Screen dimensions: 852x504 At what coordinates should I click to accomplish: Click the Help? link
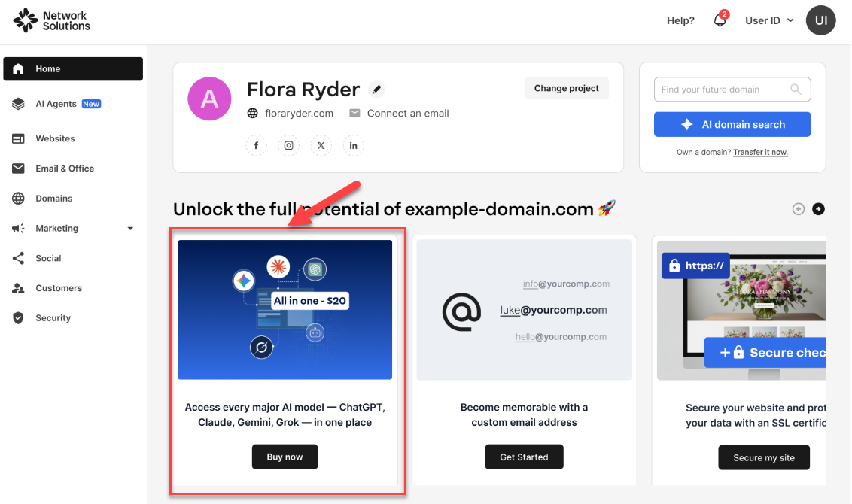tap(680, 20)
